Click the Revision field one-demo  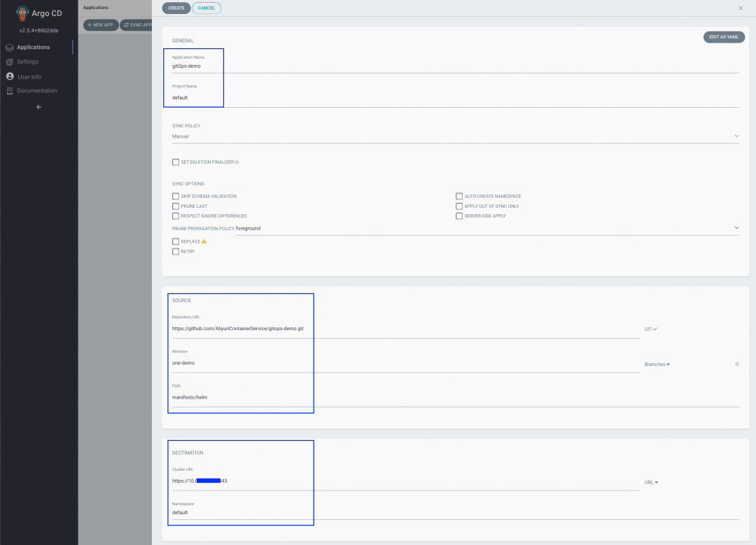tap(405, 363)
